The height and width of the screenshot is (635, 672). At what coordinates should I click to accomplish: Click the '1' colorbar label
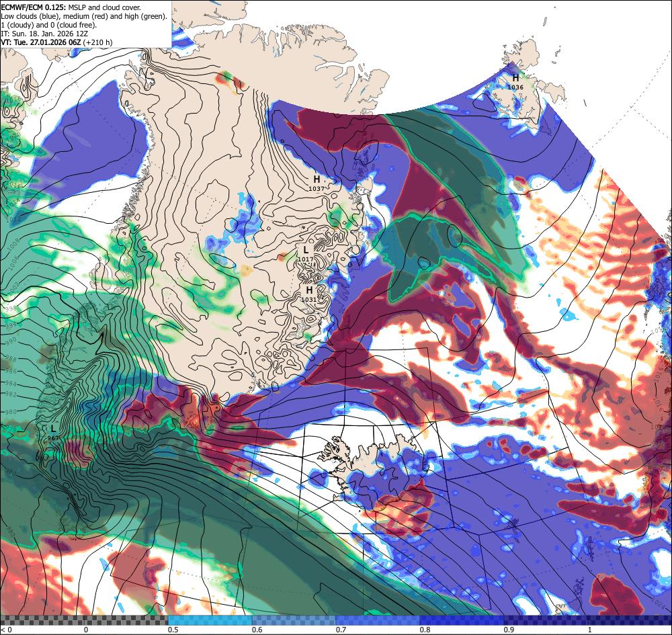(590, 630)
